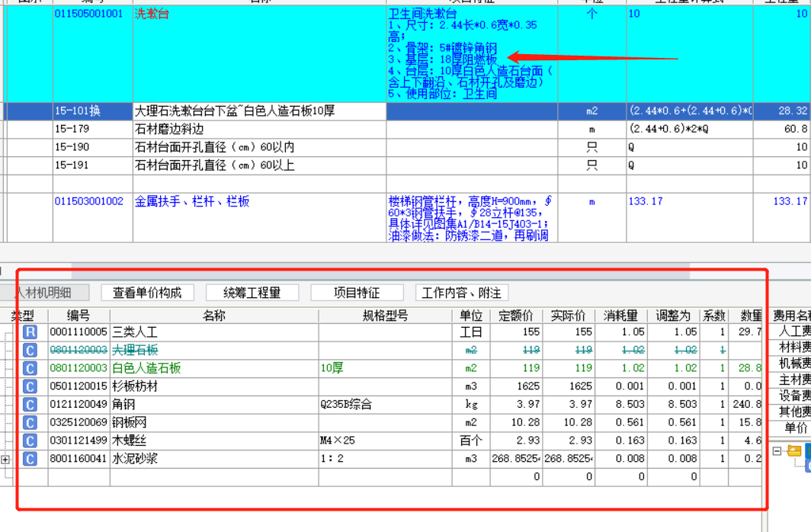Click the 实际价 column header
The width and height of the screenshot is (811, 532).
coord(568,316)
